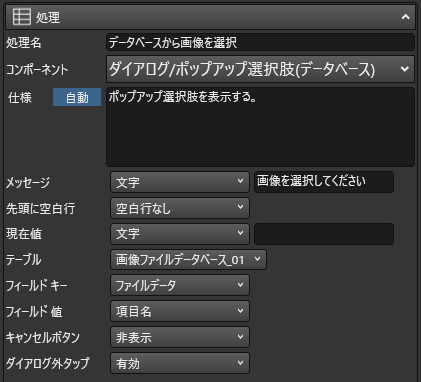The width and height of the screenshot is (421, 382).
Task: Click the メッセージ label
Action: 28,182
